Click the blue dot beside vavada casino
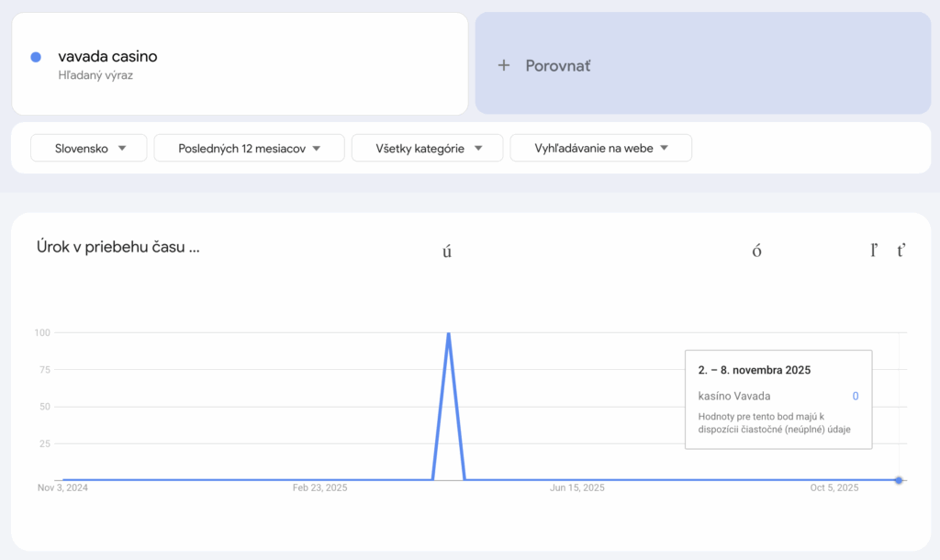The image size is (940, 560). click(x=36, y=57)
